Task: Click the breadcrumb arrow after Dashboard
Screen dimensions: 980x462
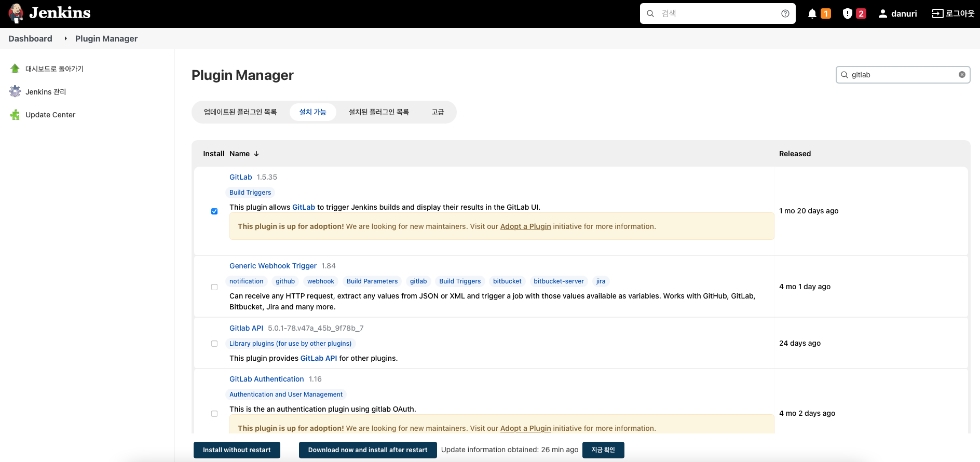Action: [x=65, y=38]
